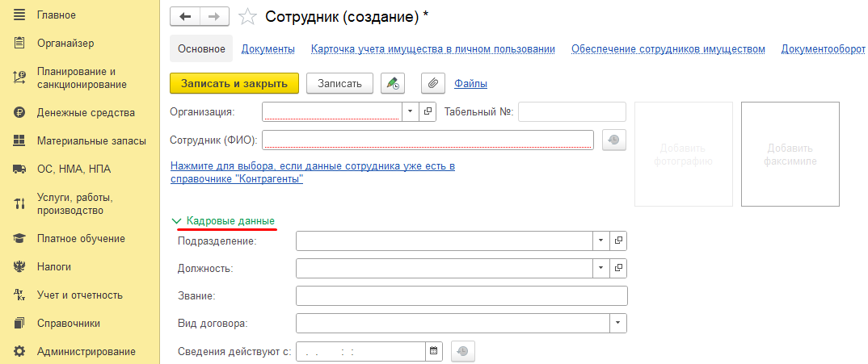The image size is (868, 364).
Task: Open Должность field's open-form icon
Action: [x=618, y=268]
